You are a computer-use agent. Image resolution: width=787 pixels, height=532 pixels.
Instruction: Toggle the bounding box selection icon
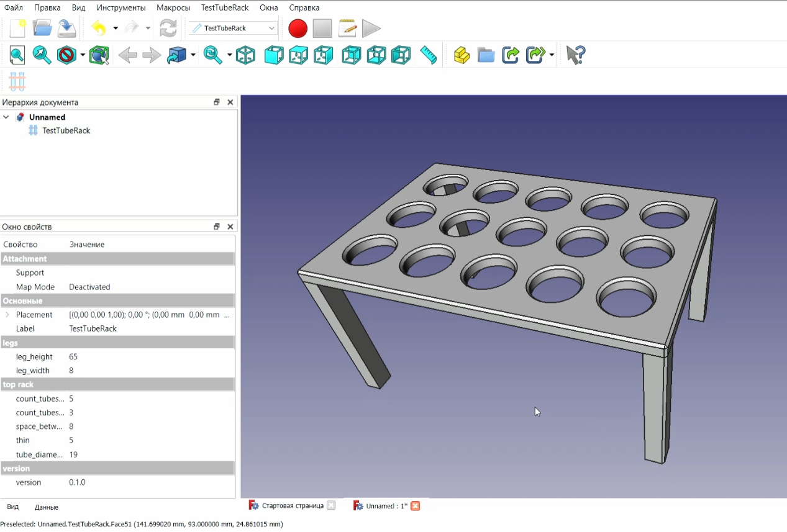[x=99, y=55]
